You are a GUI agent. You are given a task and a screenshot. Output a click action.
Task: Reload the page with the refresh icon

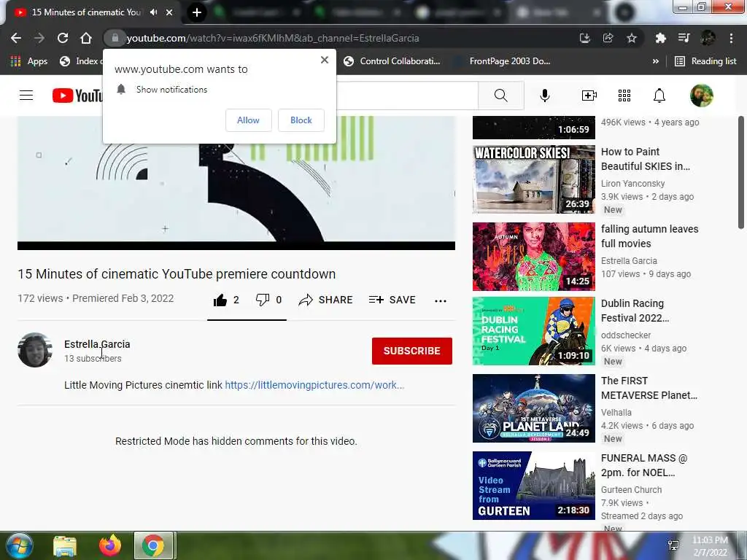(x=63, y=38)
